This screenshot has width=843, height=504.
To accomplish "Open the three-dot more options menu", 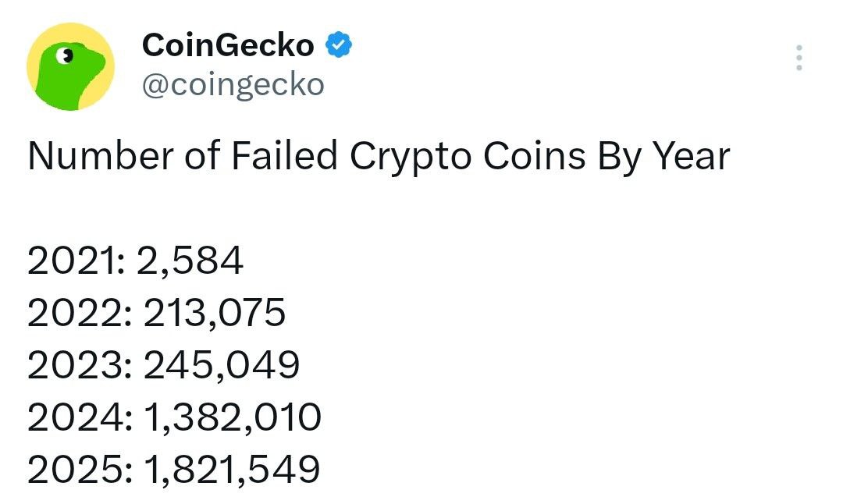I will coord(799,58).
